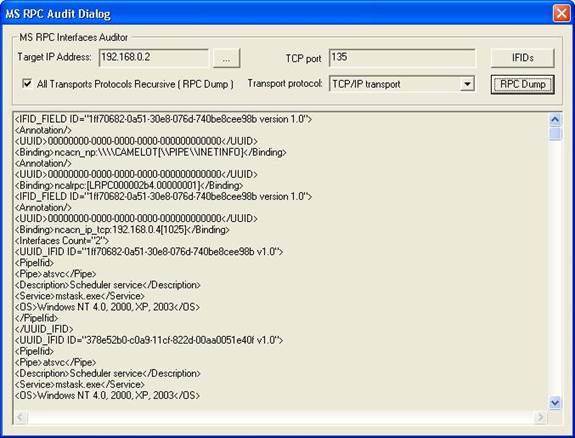
Task: Click the Interfaces Count line in output
Action: pyautogui.click(x=62, y=241)
